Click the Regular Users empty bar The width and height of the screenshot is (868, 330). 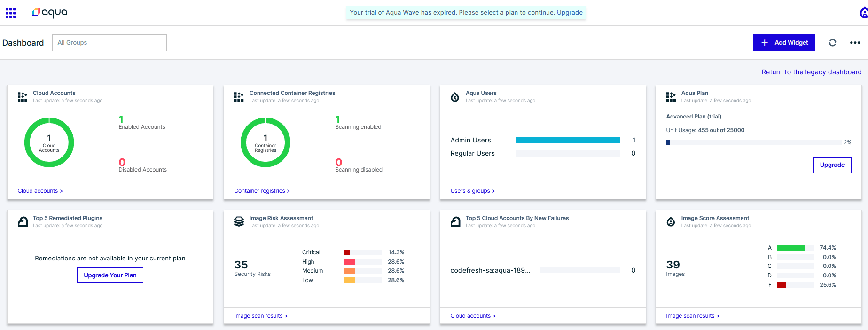tap(568, 153)
